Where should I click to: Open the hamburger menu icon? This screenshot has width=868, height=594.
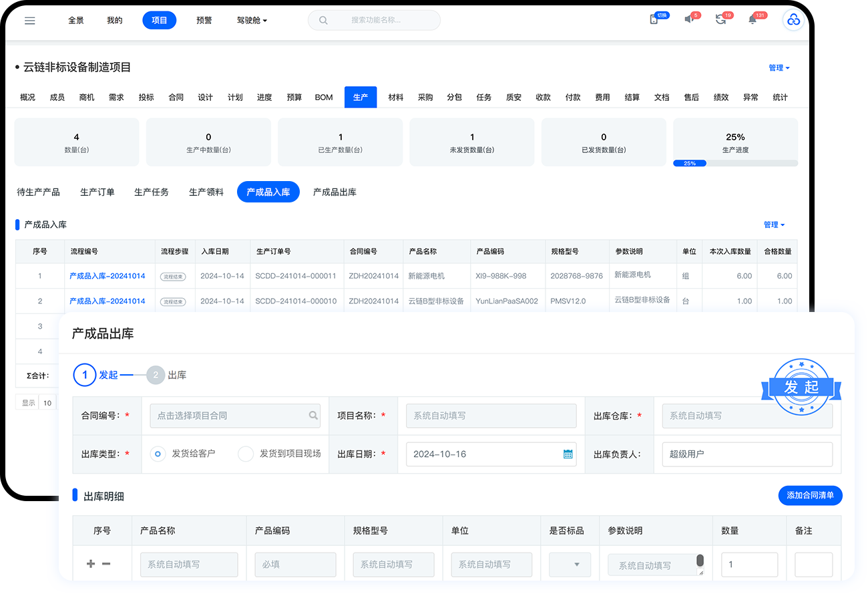pyautogui.click(x=29, y=21)
